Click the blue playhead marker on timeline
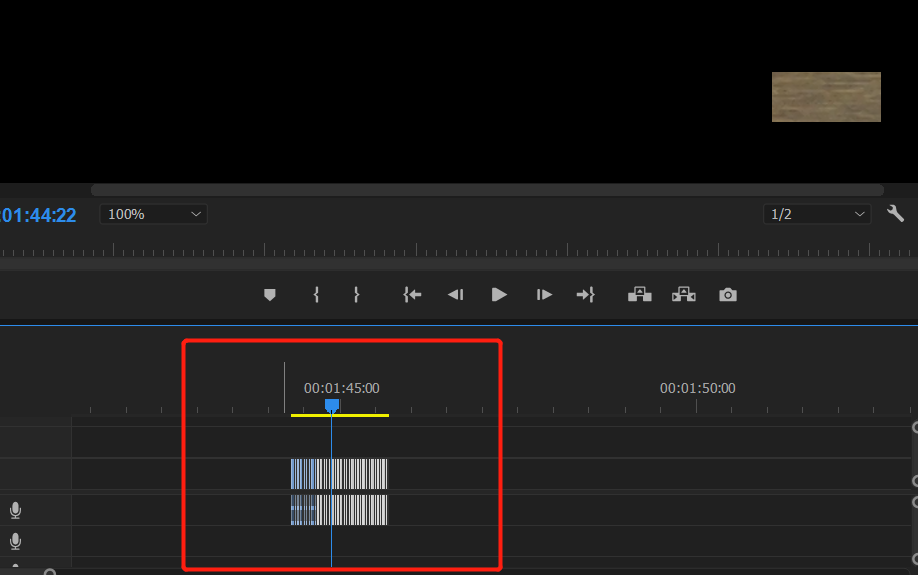The image size is (918, 575). pyautogui.click(x=332, y=405)
